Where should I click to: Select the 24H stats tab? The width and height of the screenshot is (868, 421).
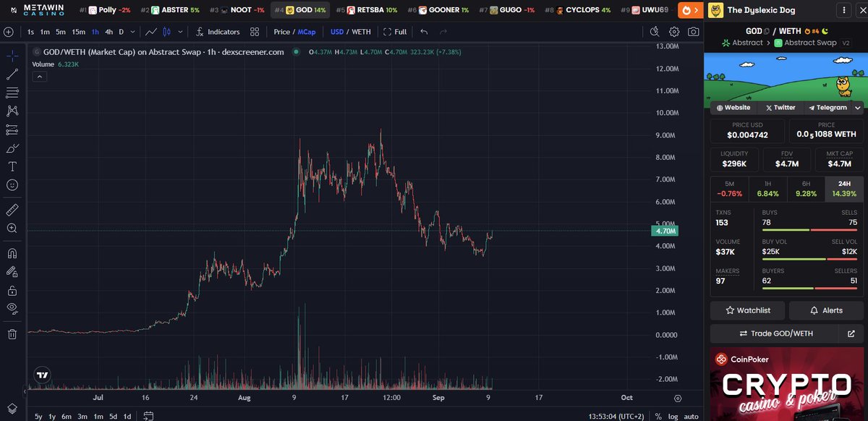pos(844,189)
